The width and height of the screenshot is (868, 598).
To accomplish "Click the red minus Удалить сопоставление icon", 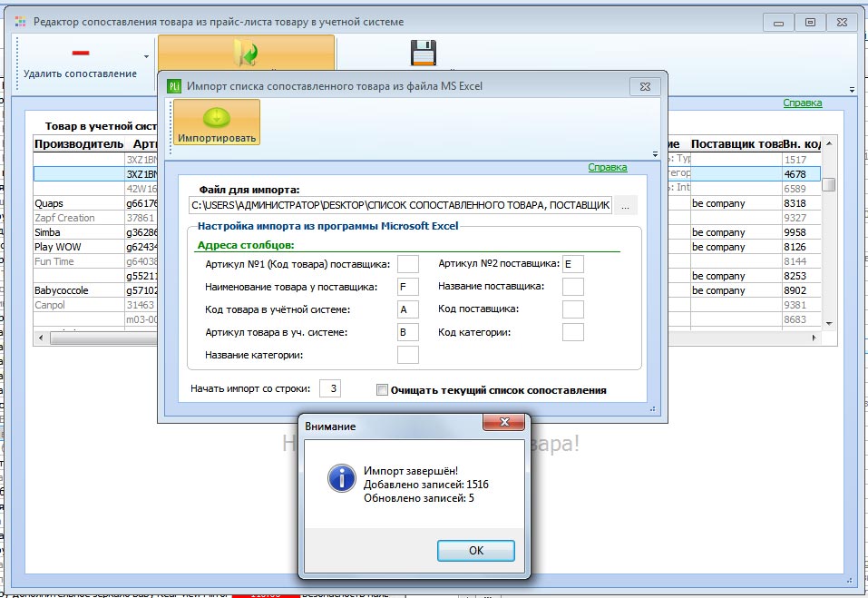I will point(80,53).
